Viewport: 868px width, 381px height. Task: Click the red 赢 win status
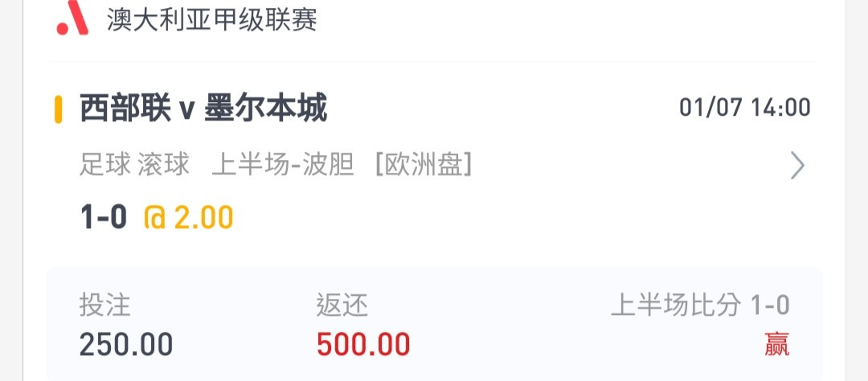click(776, 345)
